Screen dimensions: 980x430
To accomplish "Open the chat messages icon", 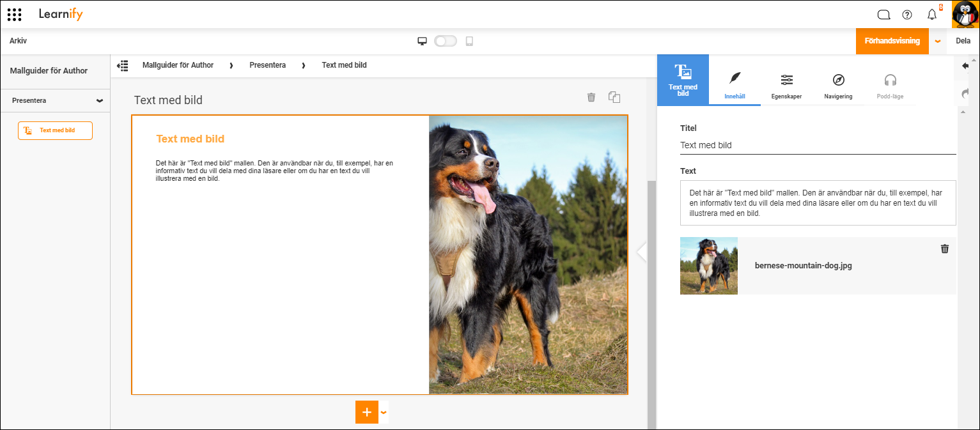I will click(883, 15).
